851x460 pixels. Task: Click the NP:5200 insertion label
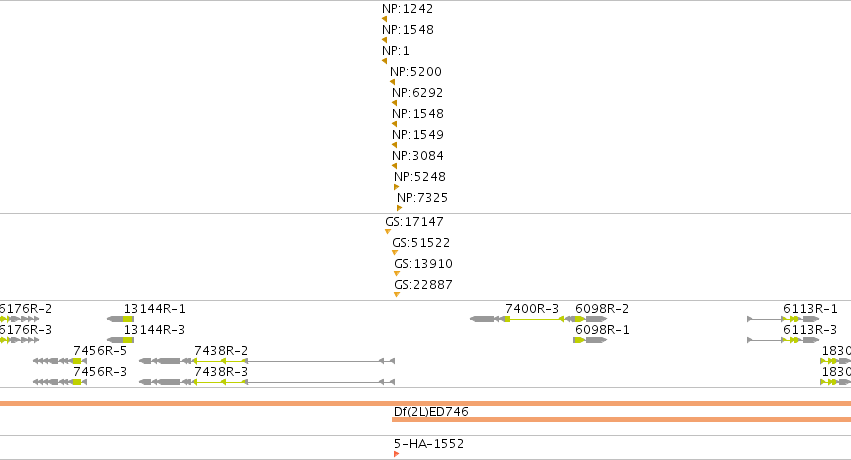416,72
